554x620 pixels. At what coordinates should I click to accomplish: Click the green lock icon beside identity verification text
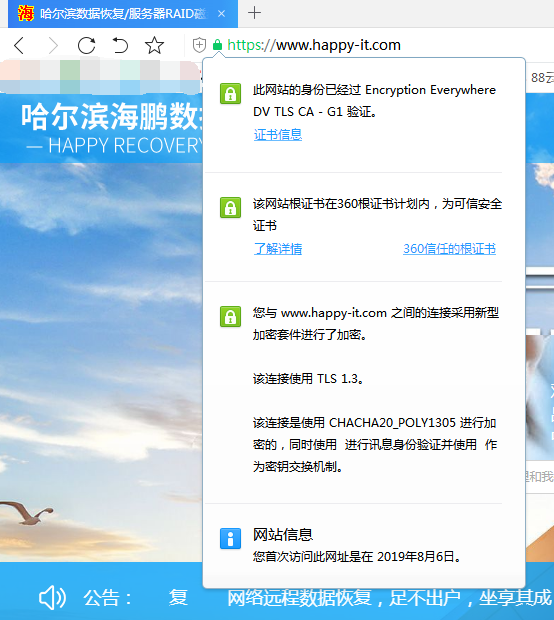tap(231, 94)
